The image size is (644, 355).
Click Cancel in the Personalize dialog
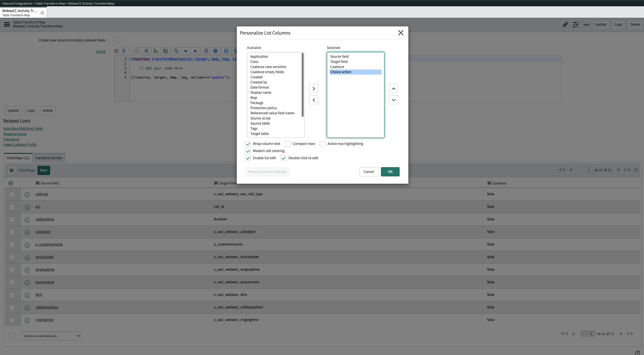(369, 172)
